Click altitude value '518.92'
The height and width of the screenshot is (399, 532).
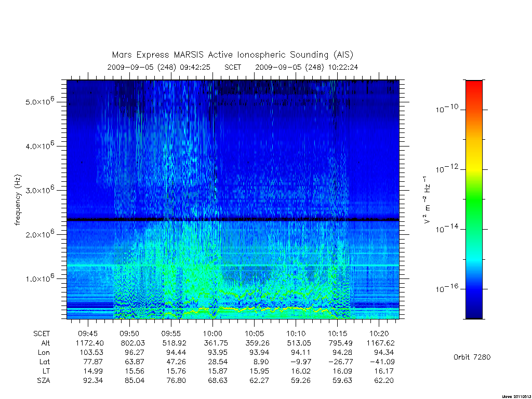pos(175,343)
